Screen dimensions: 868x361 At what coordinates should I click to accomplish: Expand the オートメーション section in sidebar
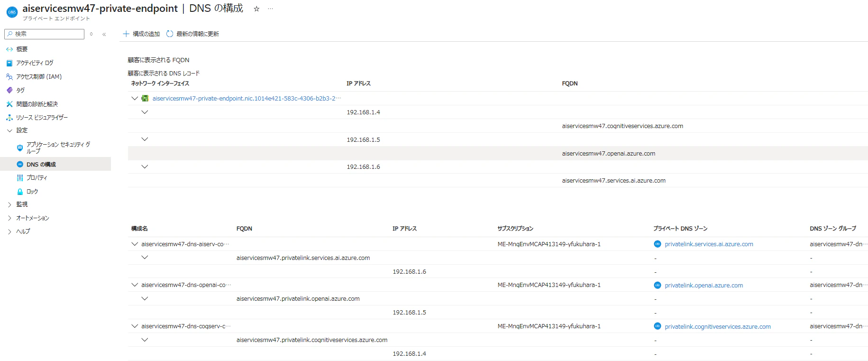[x=9, y=218]
